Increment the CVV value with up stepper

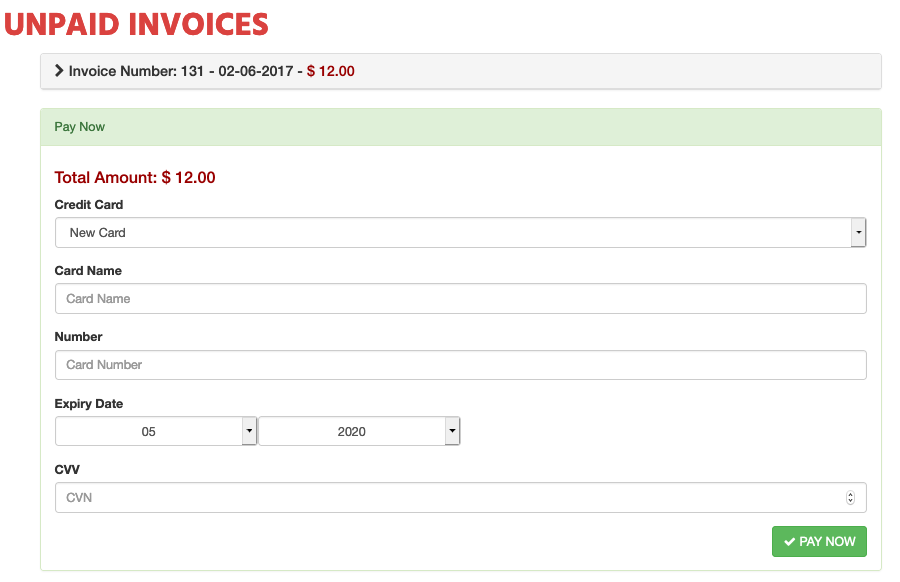click(x=851, y=494)
